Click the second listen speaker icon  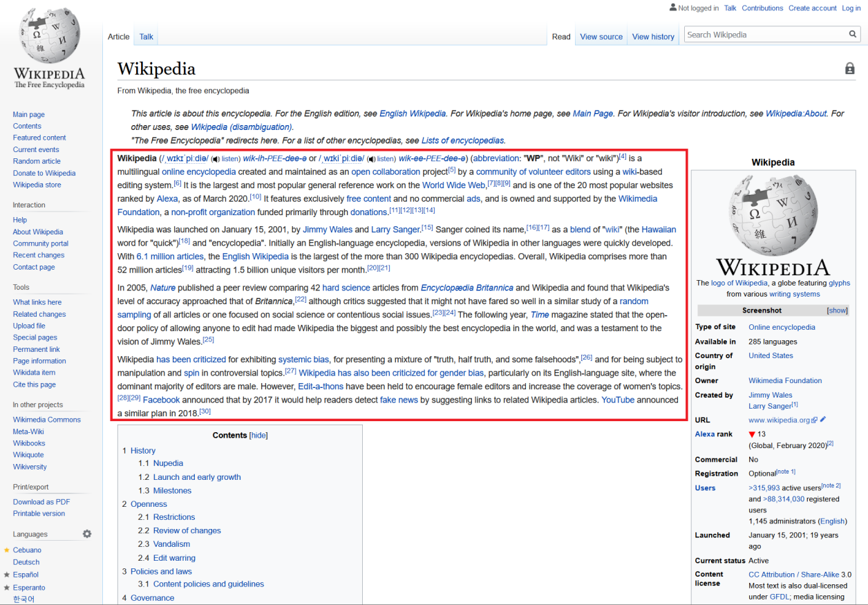[371, 159]
